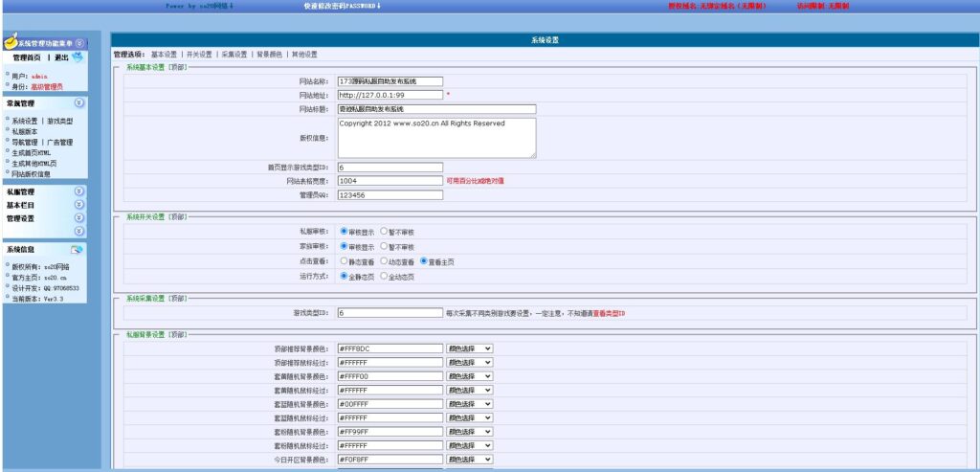980x472 pixels.
Task: Open 颜色选择 dropdown for 顶部推荐背景颜色
Action: [x=469, y=348]
